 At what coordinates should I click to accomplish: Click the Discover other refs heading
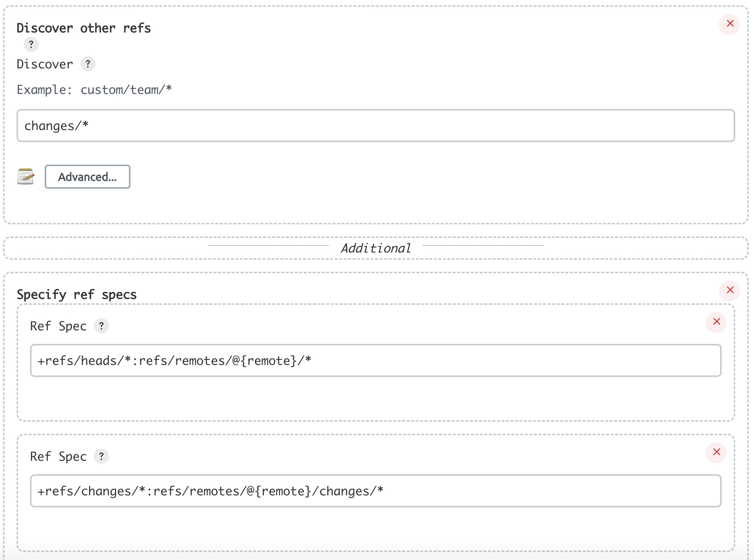[x=84, y=28]
